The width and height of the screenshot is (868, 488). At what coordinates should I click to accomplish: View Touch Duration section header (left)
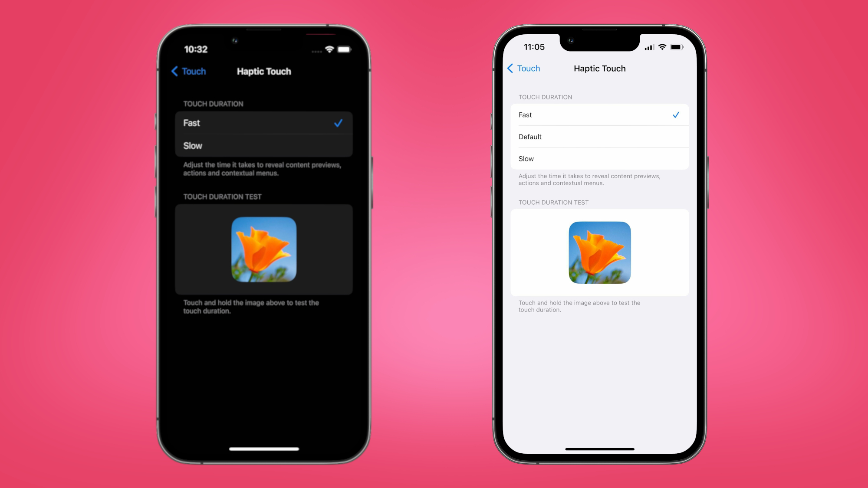point(214,103)
